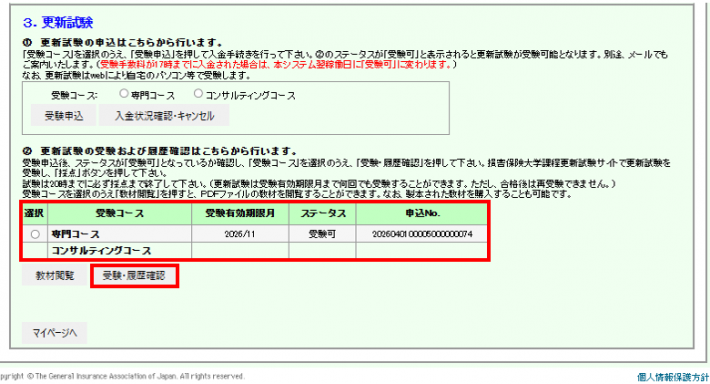Click the コンサルティングコース table row label
The width and height of the screenshot is (710, 384).
[x=101, y=250]
